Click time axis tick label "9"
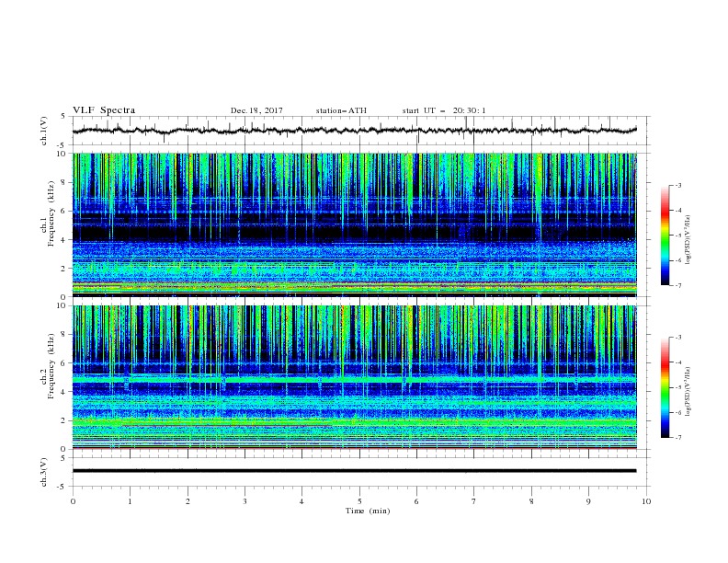728x563 pixels. coord(588,501)
